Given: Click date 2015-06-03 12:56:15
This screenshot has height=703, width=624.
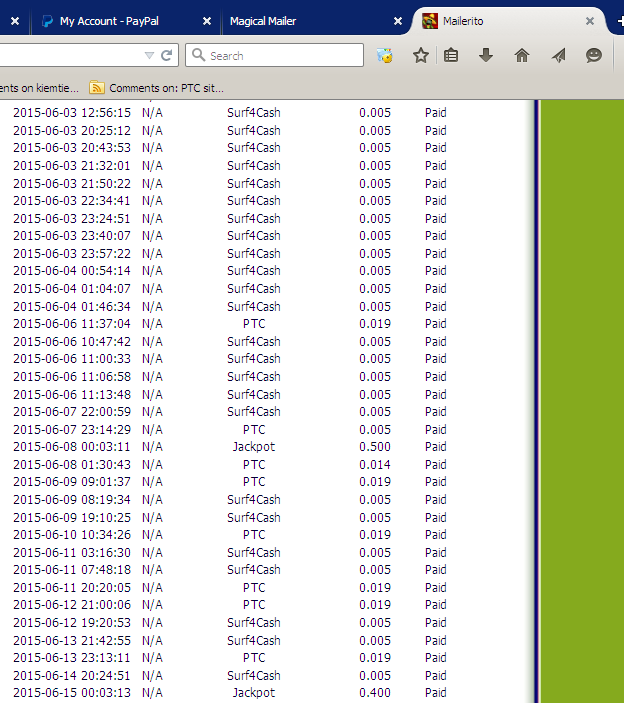Looking at the screenshot, I should (x=72, y=113).
